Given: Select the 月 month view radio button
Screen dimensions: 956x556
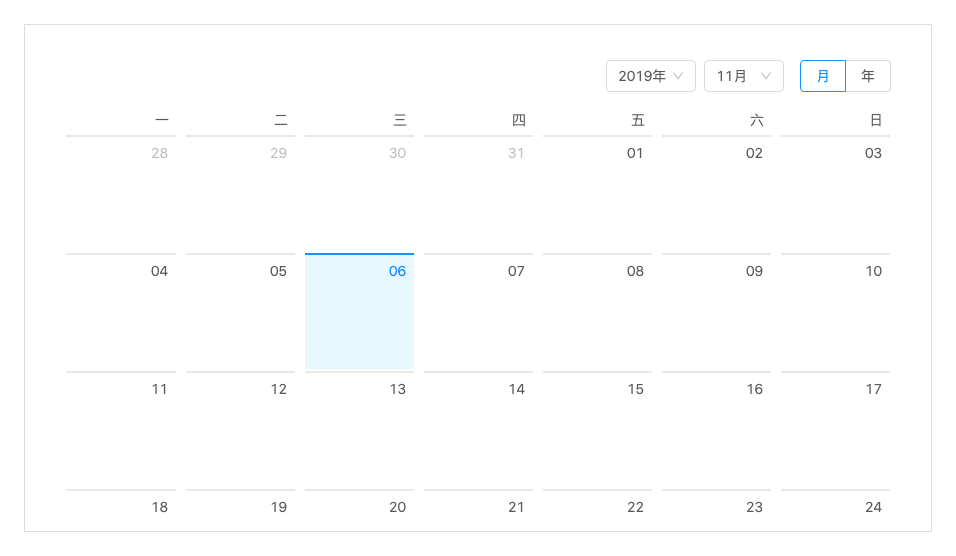Looking at the screenshot, I should click(822, 76).
